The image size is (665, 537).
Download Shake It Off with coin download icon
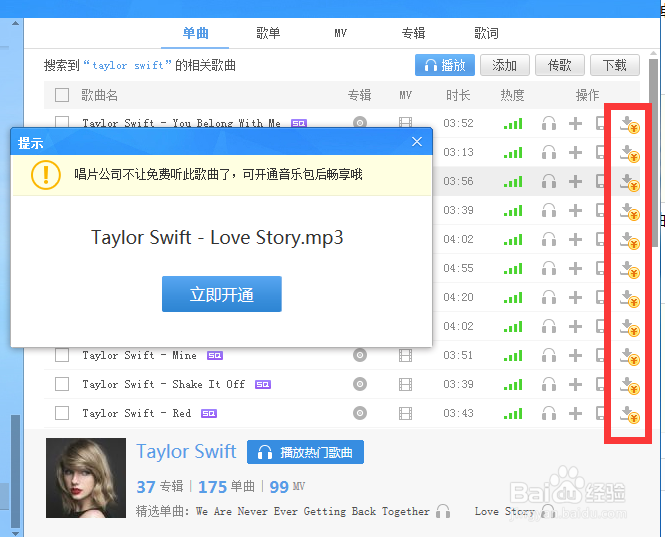[630, 385]
